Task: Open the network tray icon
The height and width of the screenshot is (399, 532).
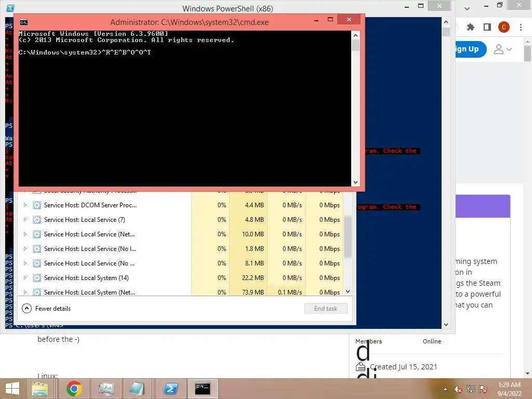Action: point(471,389)
